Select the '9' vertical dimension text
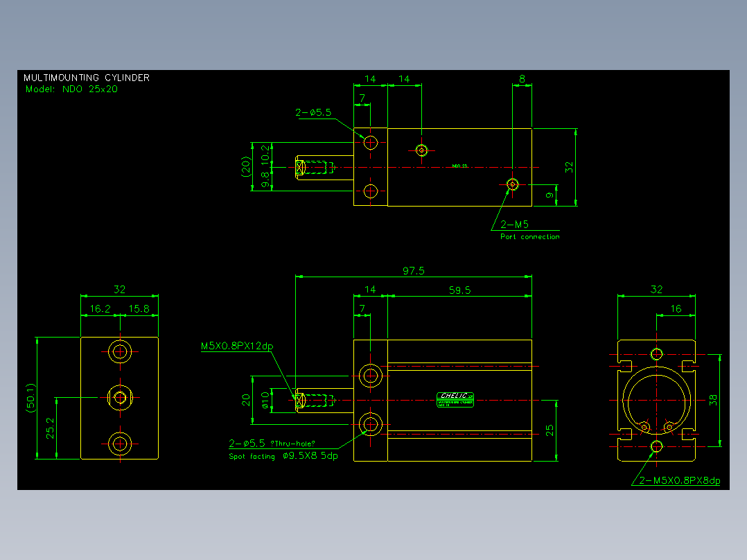Screen dimensions: 747x560 (550, 195)
